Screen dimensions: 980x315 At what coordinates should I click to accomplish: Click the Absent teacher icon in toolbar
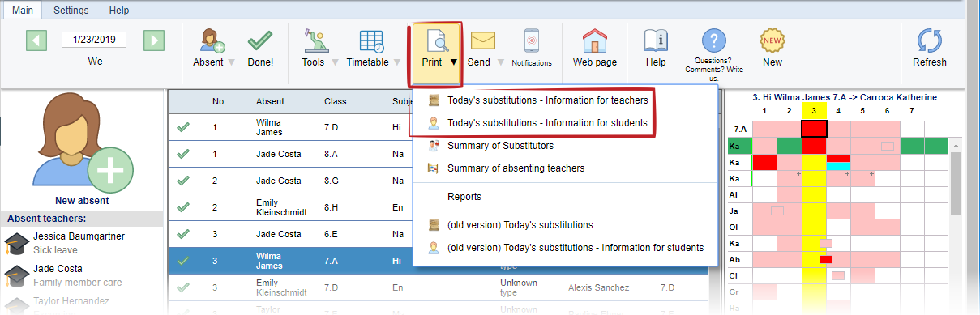point(212,40)
